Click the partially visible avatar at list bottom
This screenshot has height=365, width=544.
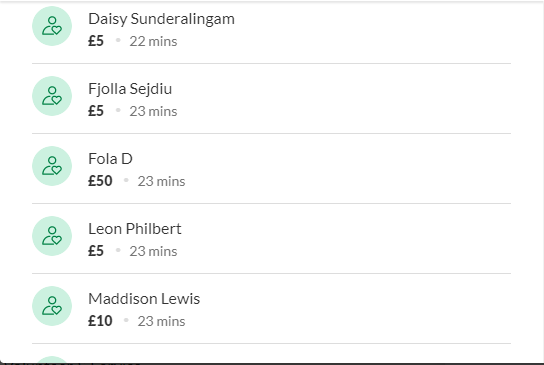[x=52, y=360]
